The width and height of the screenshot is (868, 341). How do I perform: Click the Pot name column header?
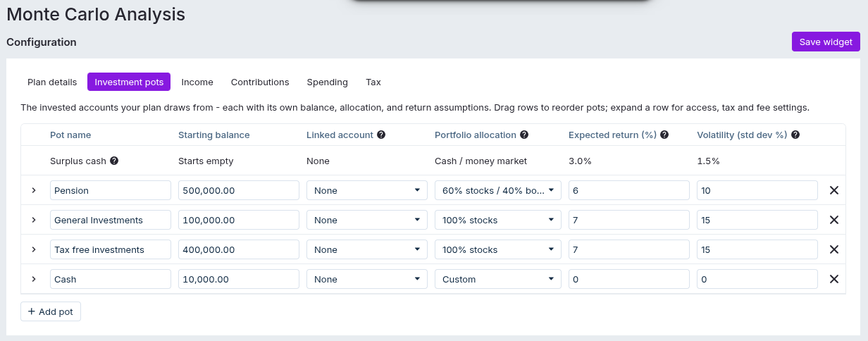70,135
